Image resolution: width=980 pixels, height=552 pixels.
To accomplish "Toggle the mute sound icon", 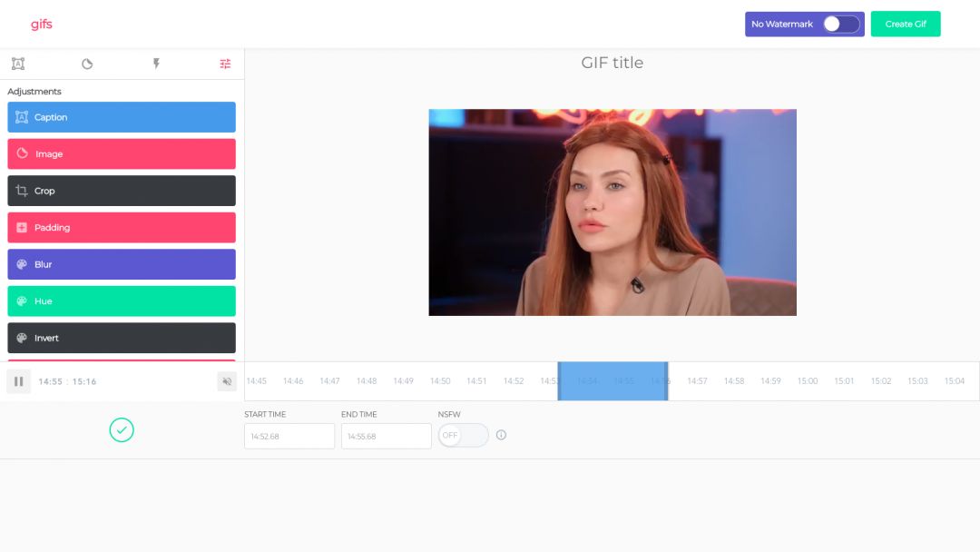I will 227,381.
